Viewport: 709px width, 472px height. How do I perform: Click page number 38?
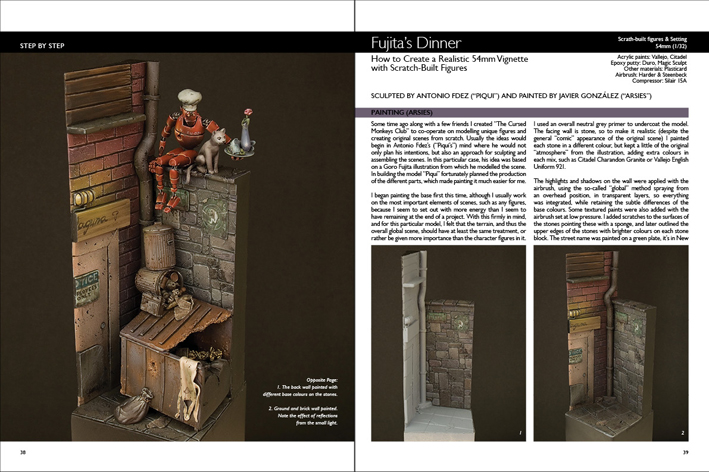23,452
